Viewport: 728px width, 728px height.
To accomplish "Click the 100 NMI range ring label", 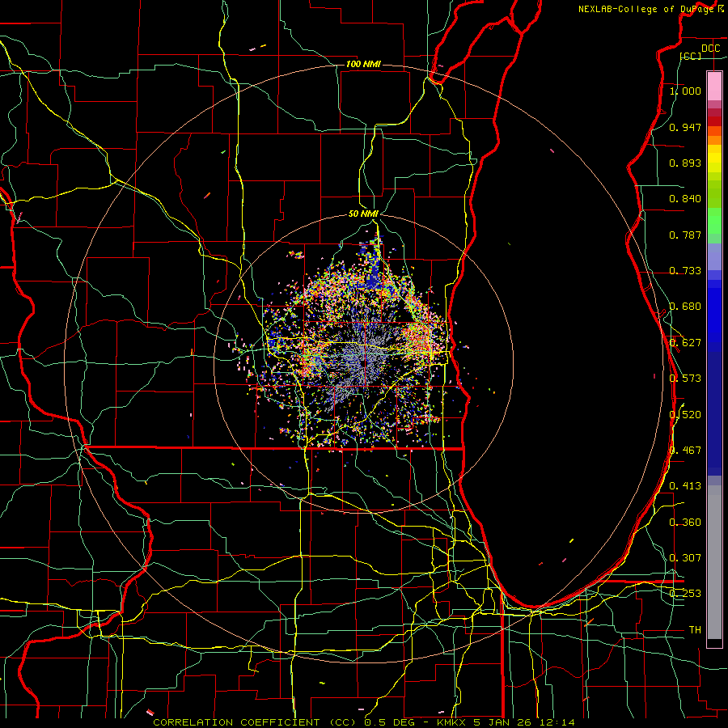I will tap(363, 64).
